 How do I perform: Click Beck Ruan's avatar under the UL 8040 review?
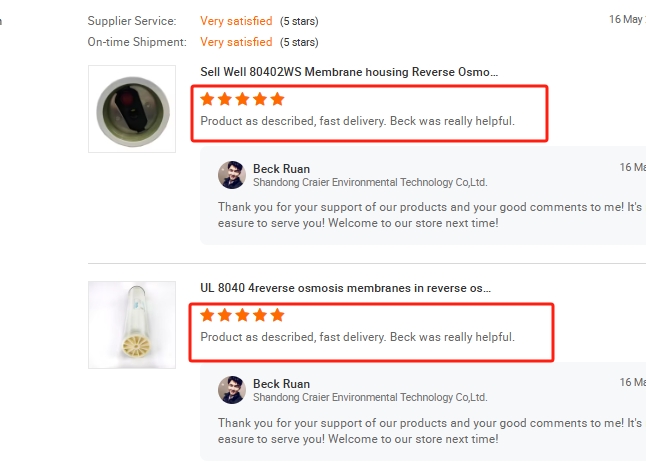[232, 390]
